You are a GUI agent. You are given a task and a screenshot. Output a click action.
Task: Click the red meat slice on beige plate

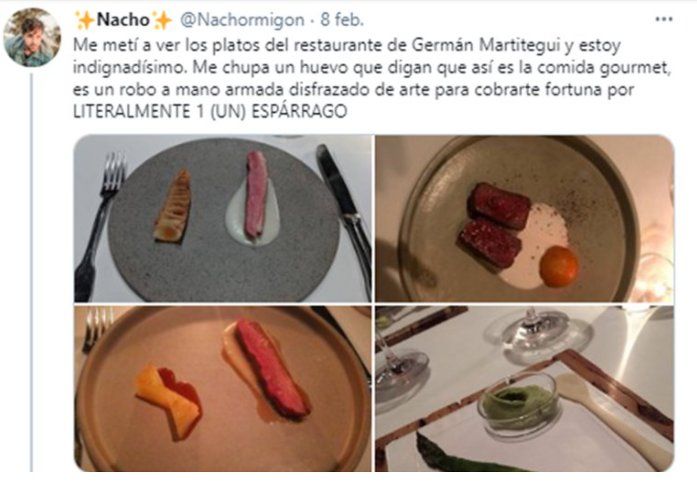point(272,369)
